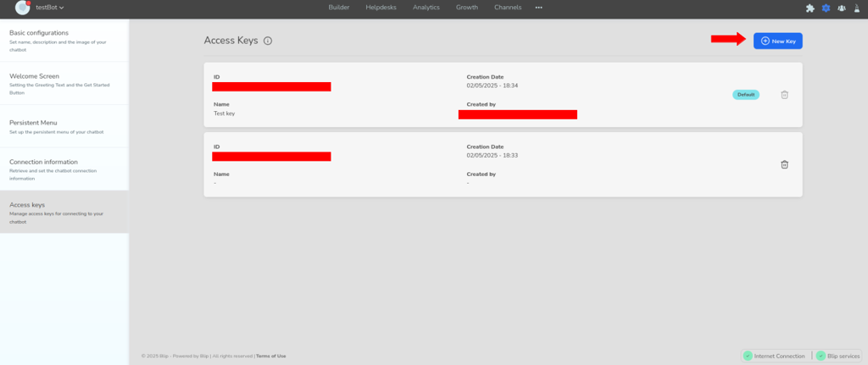Click the Default badge on Test key
The height and width of the screenshot is (365, 868).
click(x=746, y=95)
